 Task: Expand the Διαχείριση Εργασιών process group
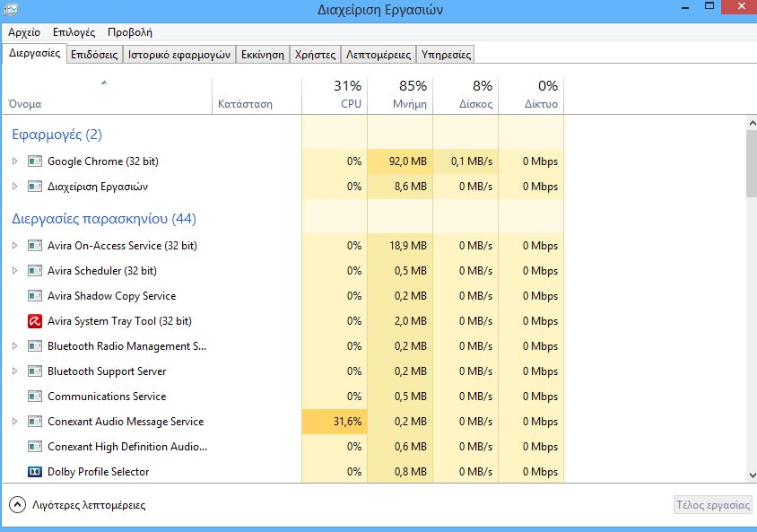pyautogui.click(x=15, y=187)
